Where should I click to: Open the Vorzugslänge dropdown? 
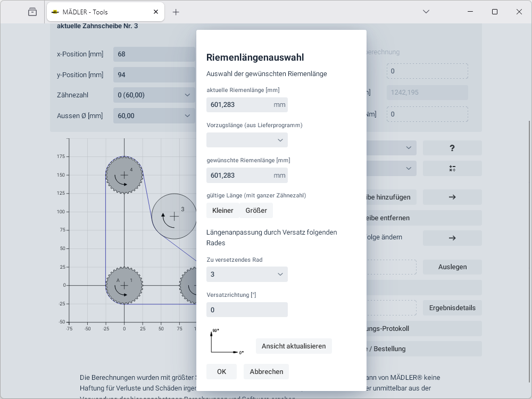(247, 140)
